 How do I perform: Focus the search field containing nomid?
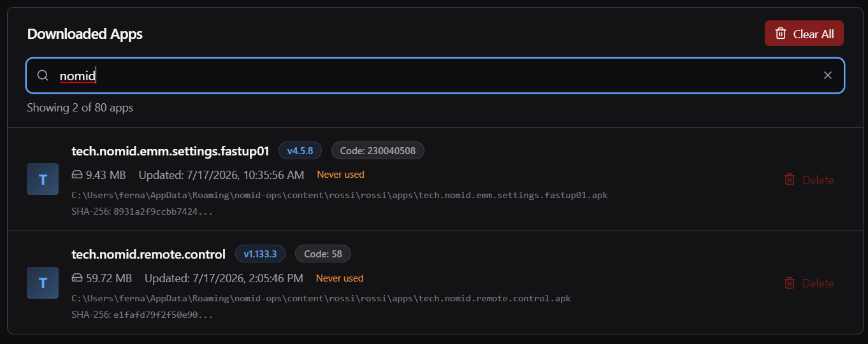pyautogui.click(x=435, y=76)
